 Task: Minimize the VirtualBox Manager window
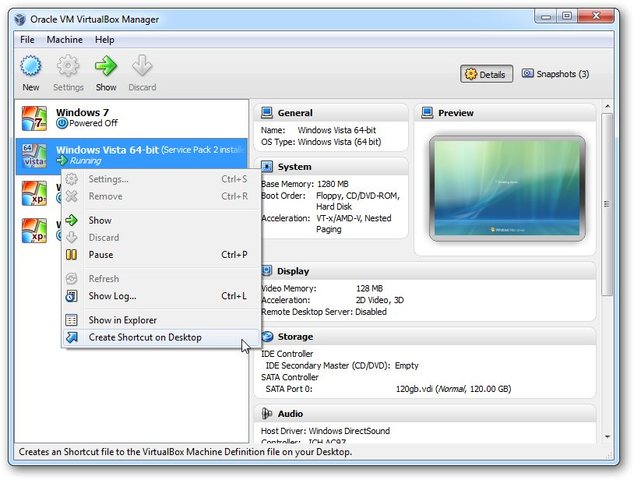[546, 17]
